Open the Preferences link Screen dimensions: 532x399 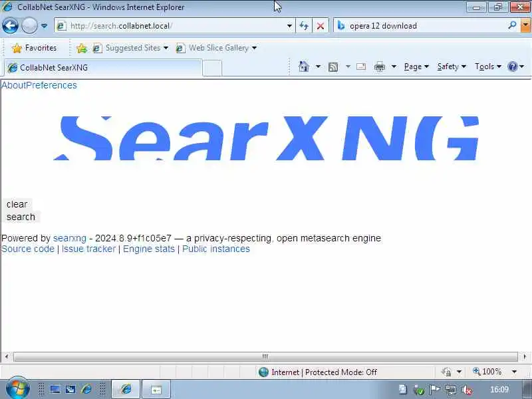click(52, 85)
